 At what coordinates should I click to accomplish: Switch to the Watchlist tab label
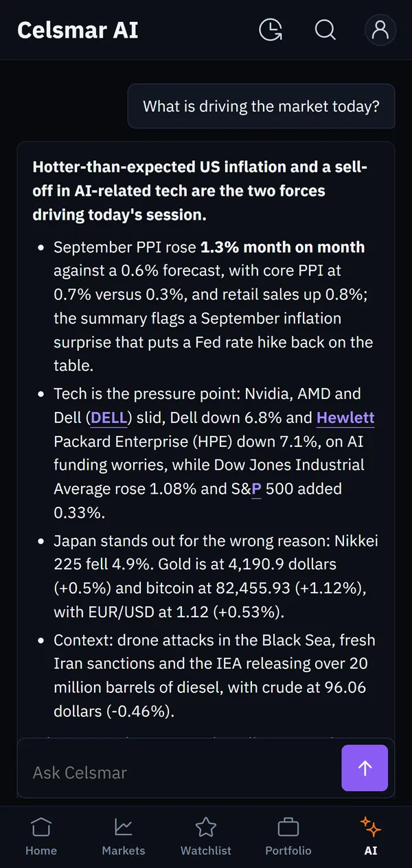(206, 850)
